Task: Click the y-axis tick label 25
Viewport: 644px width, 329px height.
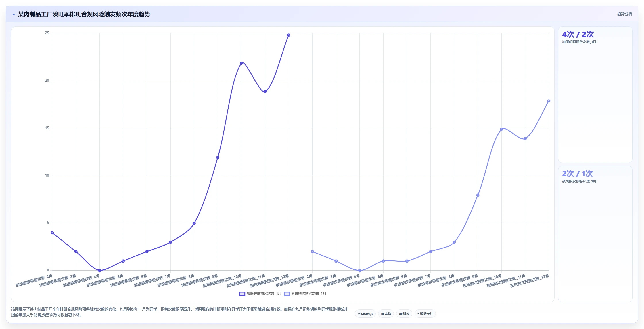Action: coord(47,33)
